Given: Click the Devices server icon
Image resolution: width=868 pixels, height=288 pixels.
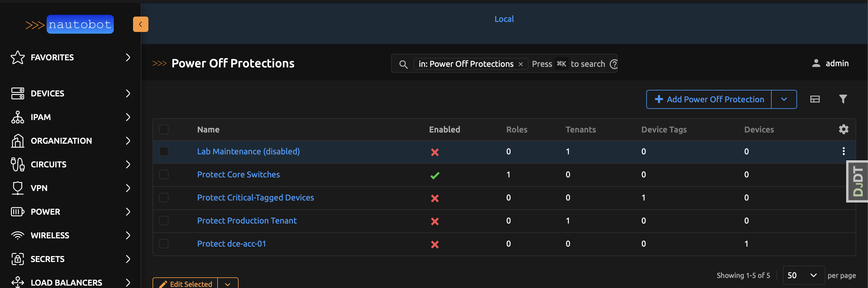Looking at the screenshot, I should (17, 93).
